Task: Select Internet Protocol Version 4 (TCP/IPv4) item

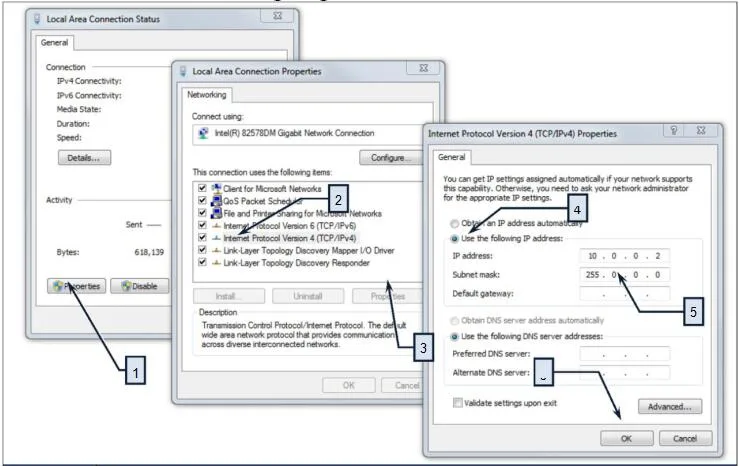Action: [x=274, y=238]
